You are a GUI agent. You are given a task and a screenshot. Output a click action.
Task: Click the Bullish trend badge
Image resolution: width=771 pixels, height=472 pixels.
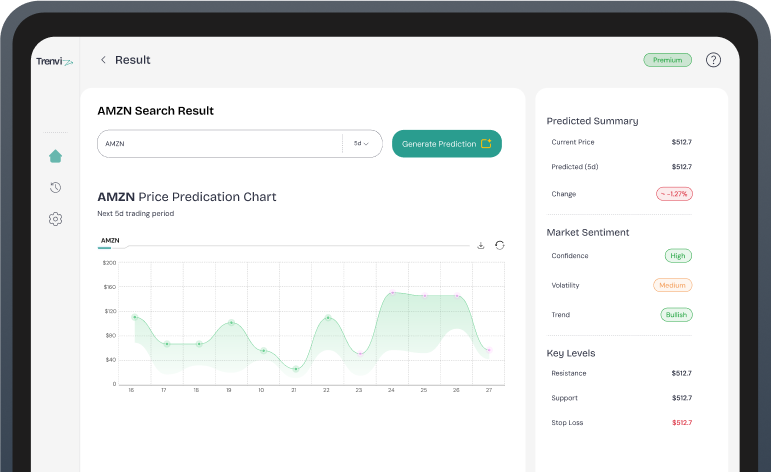pyautogui.click(x=677, y=315)
